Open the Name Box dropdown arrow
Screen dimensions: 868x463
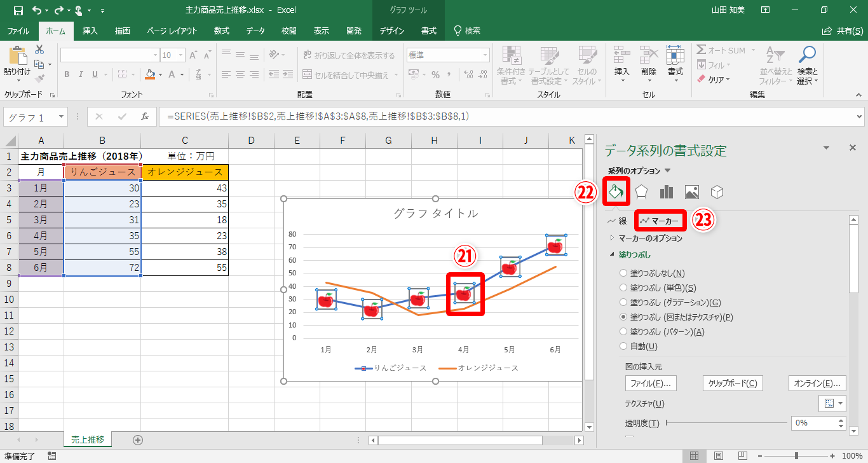(x=62, y=117)
